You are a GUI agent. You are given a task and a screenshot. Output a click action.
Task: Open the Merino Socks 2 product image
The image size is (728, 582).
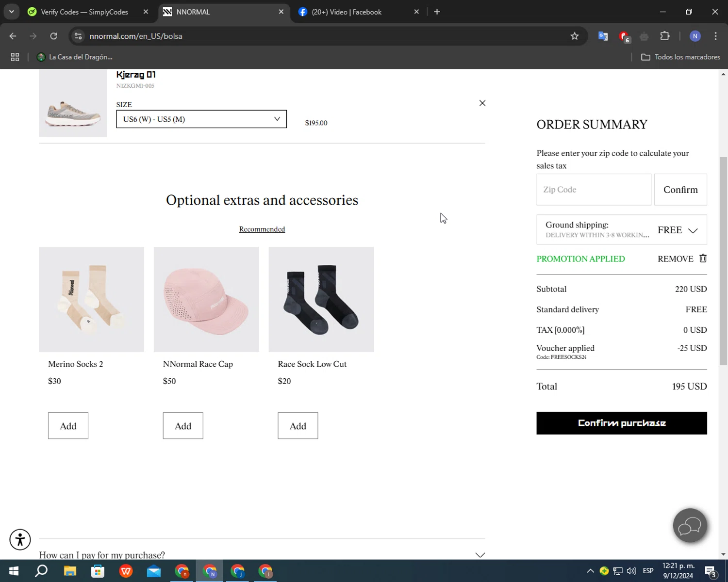click(91, 300)
